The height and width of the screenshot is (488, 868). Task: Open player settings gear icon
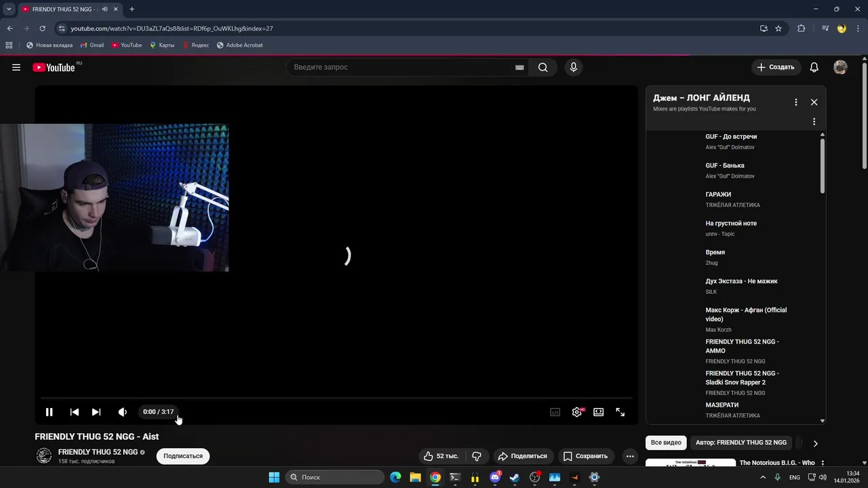pos(576,412)
